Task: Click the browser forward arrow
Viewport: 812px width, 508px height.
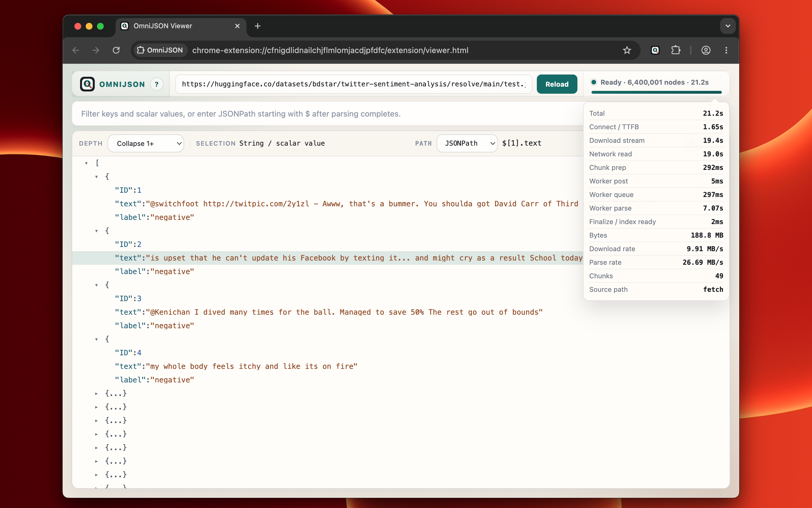Action: pos(96,51)
